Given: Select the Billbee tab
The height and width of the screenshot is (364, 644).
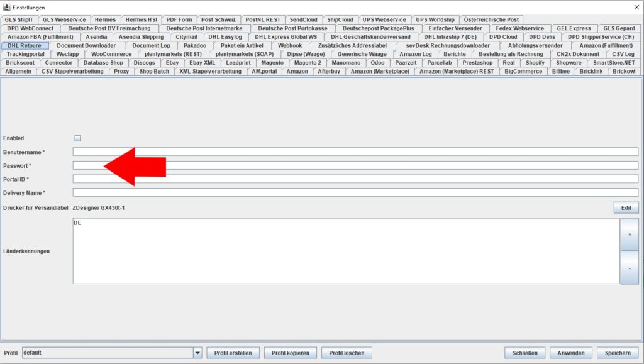Looking at the screenshot, I should click(560, 72).
